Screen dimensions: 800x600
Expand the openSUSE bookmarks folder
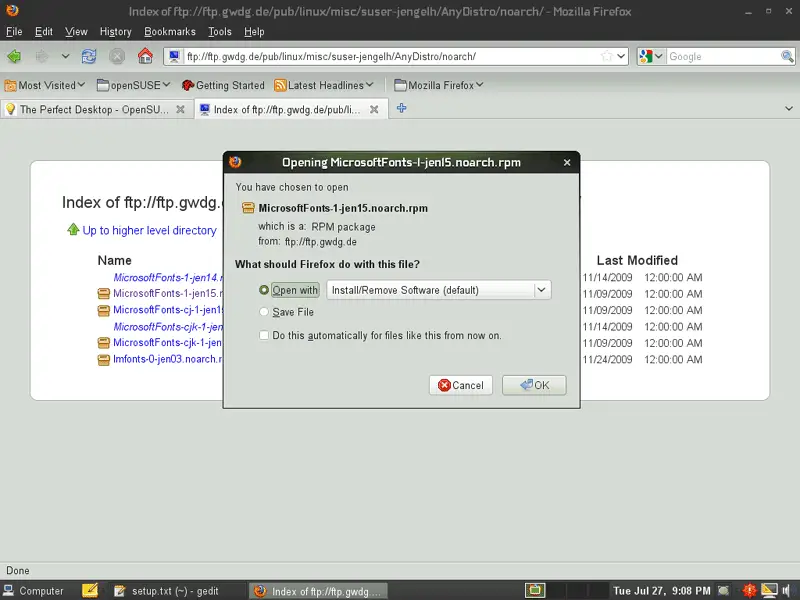click(x=133, y=85)
